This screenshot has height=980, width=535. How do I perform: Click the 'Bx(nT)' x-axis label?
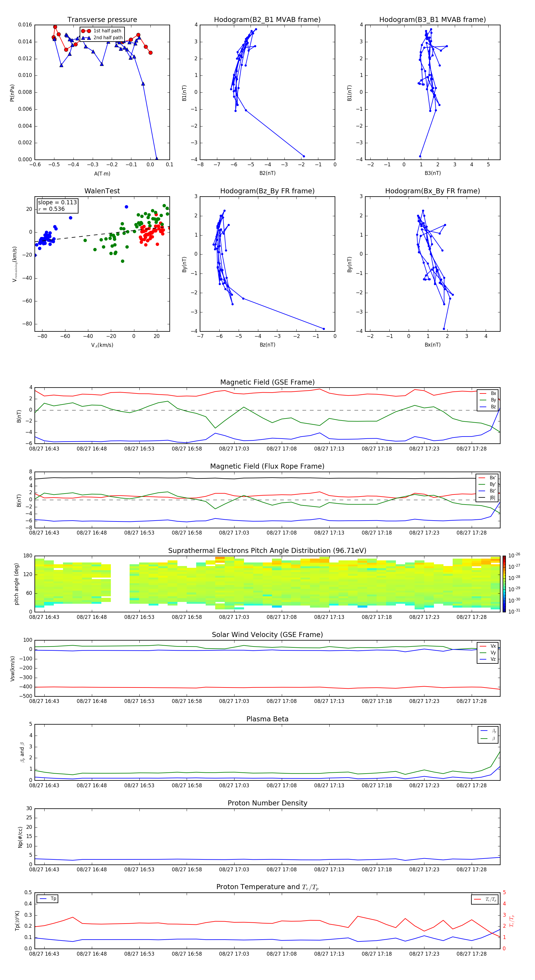pyautogui.click(x=432, y=345)
